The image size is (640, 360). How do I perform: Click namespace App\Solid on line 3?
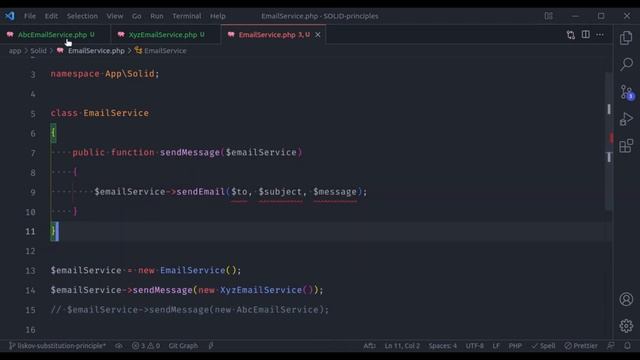pyautogui.click(x=105, y=74)
